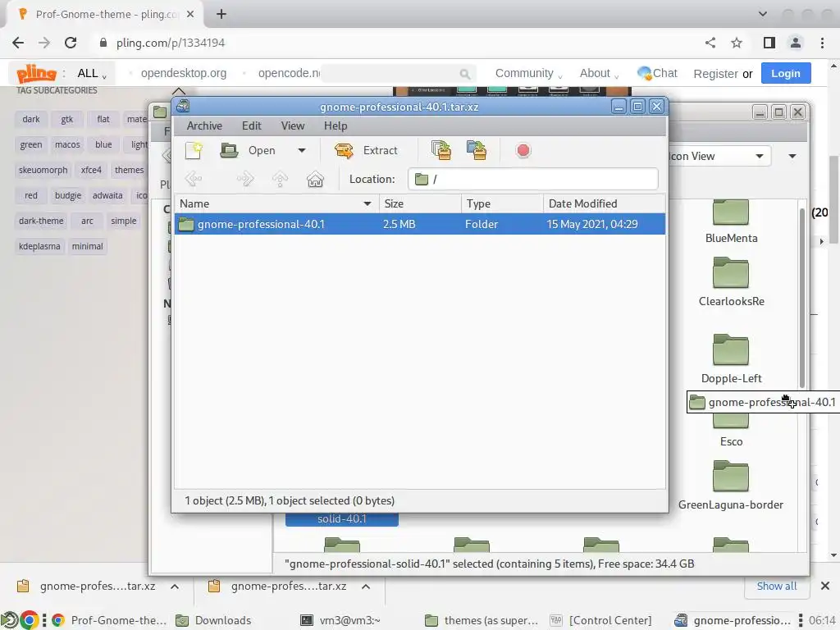Open the Edit menu in archive manager
Viewport: 840px width, 630px height.
(251, 126)
